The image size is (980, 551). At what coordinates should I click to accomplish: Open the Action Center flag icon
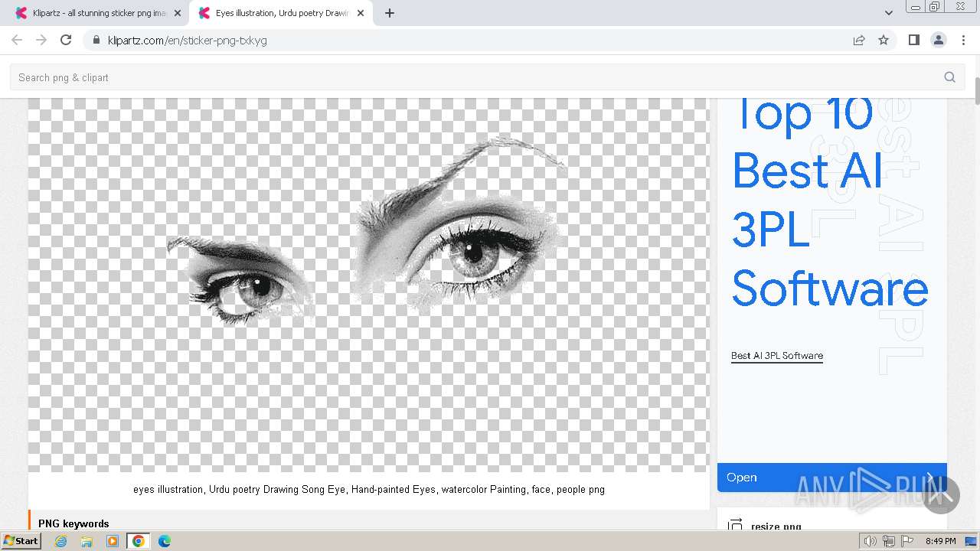pyautogui.click(x=907, y=541)
